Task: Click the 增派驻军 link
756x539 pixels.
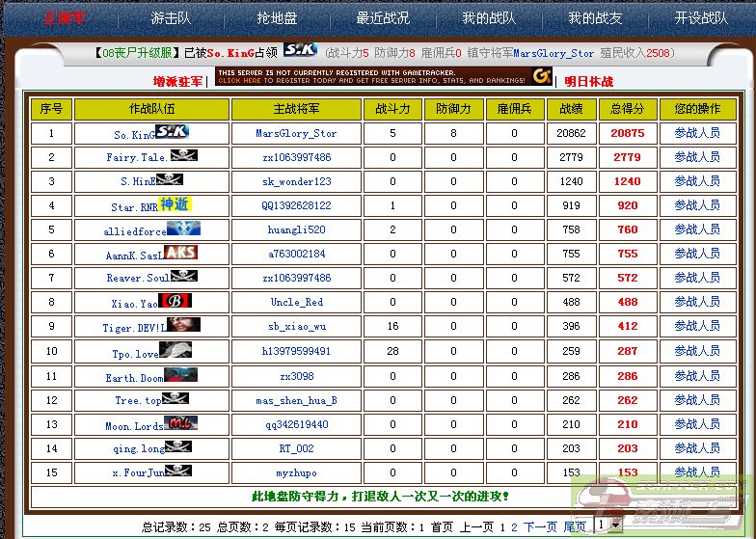Action: coord(178,82)
